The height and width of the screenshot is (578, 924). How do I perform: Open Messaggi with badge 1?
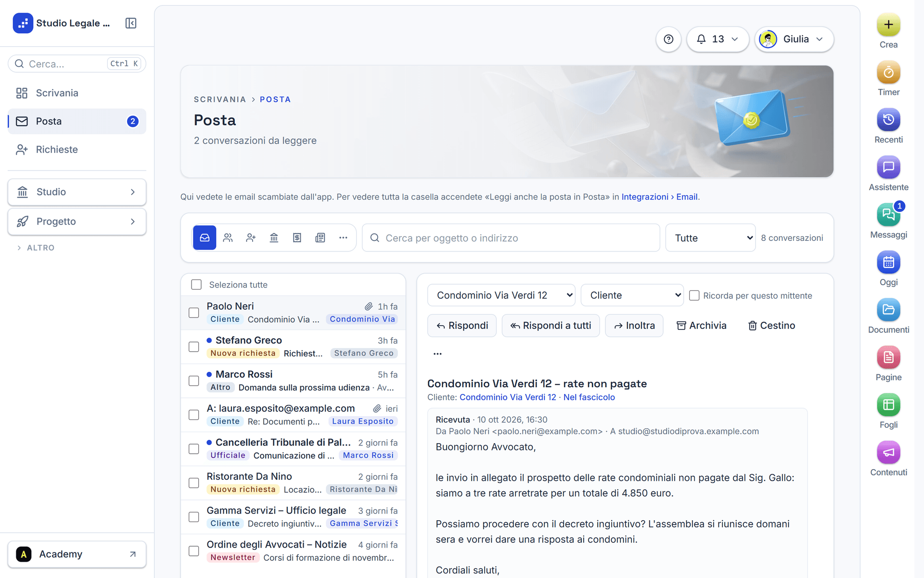(x=888, y=215)
